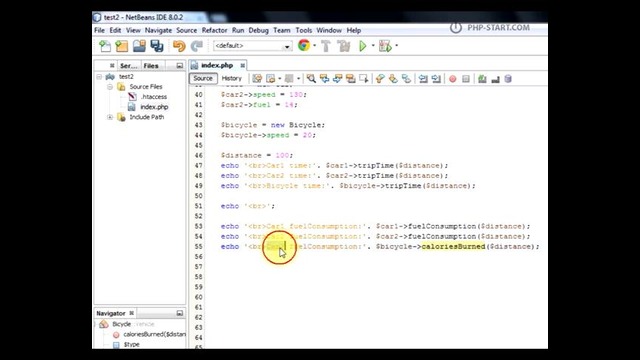Click the New File icon
The width and height of the screenshot is (640, 360).
[x=105, y=46]
